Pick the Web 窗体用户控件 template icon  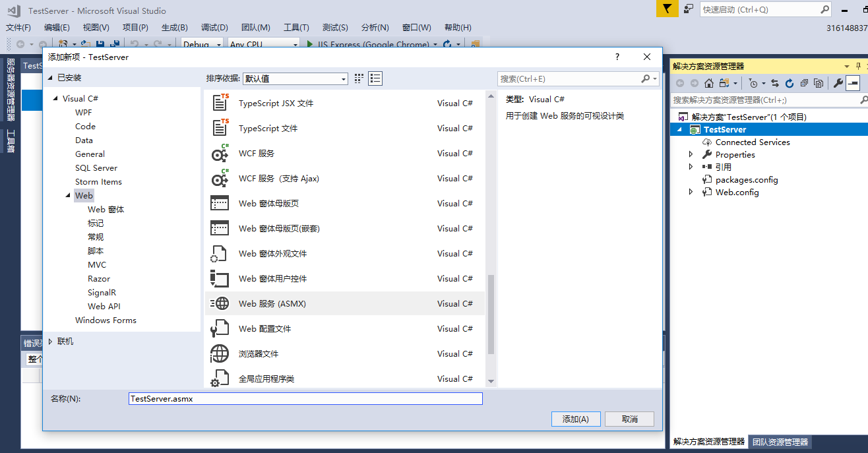tap(220, 278)
